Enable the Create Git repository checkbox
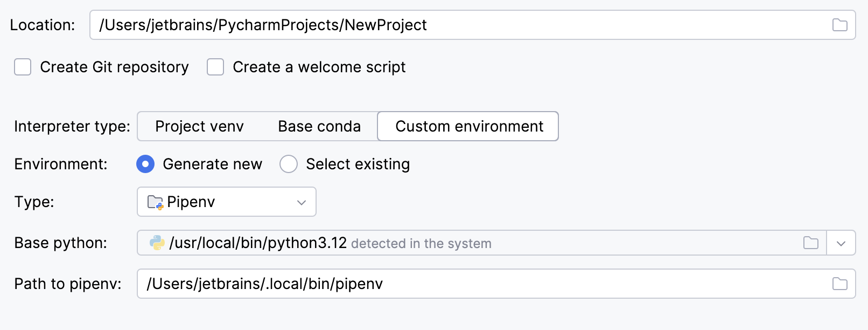 [23, 67]
